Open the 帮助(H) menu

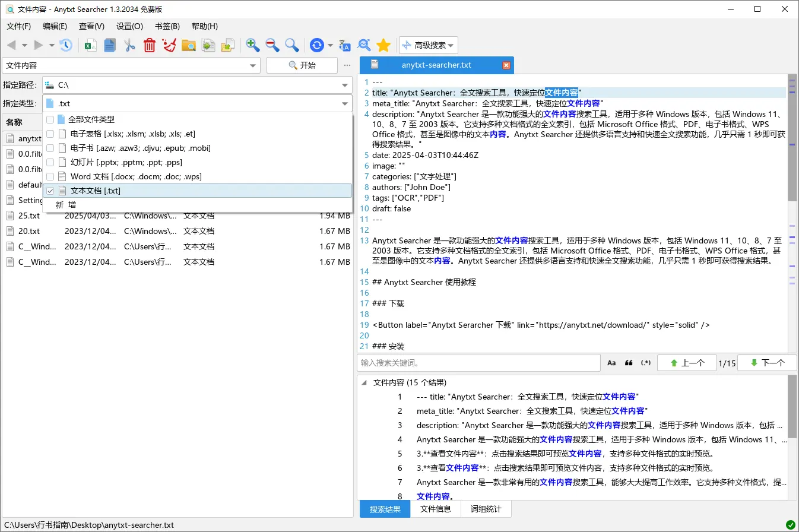point(205,26)
